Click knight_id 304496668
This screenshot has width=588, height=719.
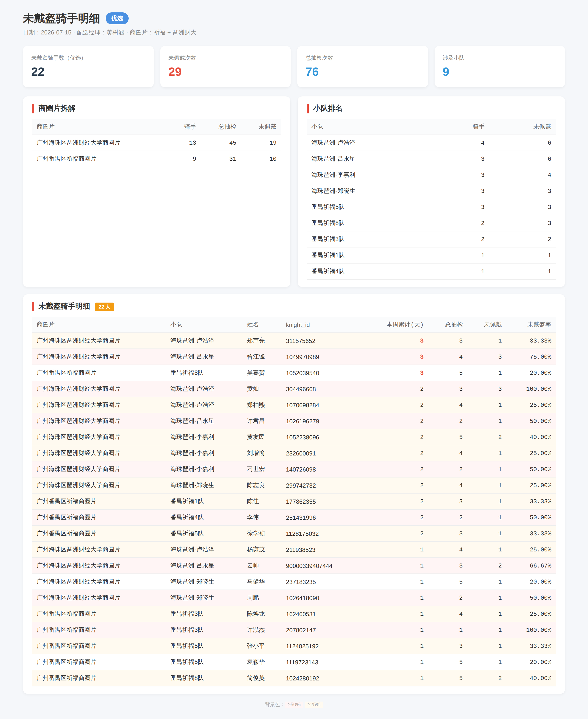pos(301,389)
